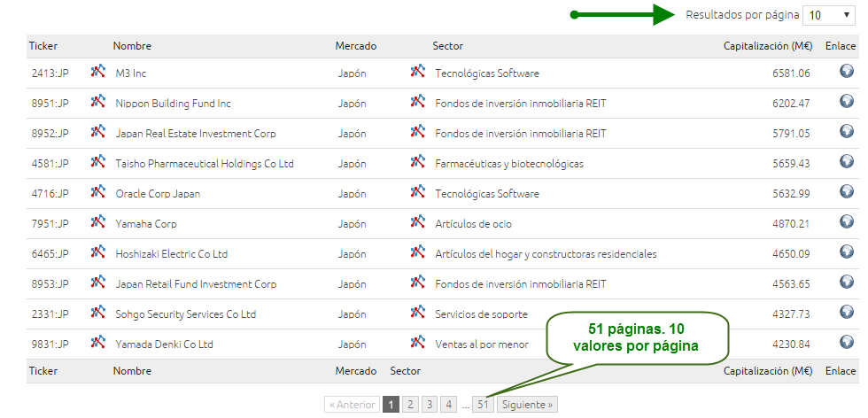Click sector icon in the 8951:JP row
The width and height of the screenshot is (868, 418).
click(418, 101)
